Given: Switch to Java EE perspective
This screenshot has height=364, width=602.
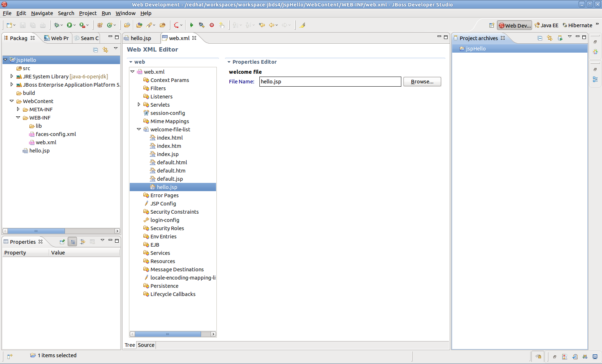Looking at the screenshot, I should (x=546, y=25).
